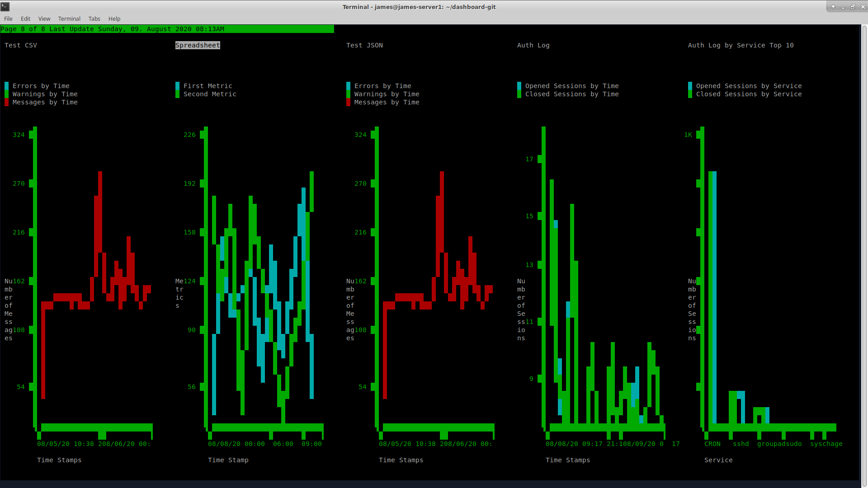Click the restore window button
This screenshot has height=488, width=868.
[853, 7]
